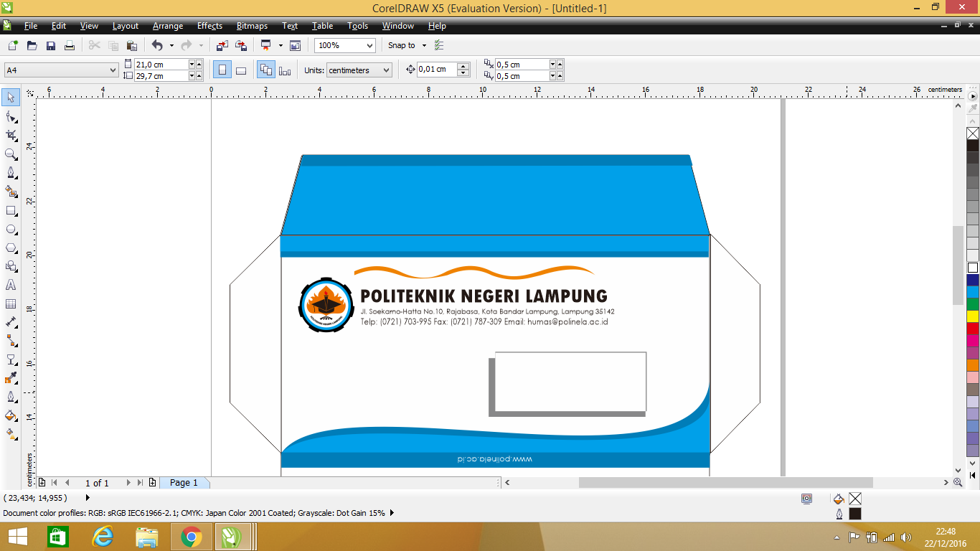The width and height of the screenshot is (980, 551).
Task: Expand the application launcher dropdown arrow
Action: pyautogui.click(x=281, y=45)
